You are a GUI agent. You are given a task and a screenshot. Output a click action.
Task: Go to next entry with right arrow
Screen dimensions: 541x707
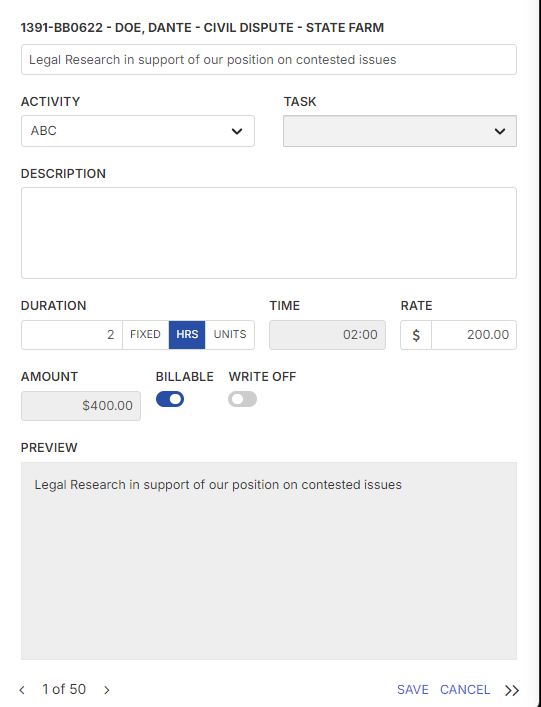(106, 689)
